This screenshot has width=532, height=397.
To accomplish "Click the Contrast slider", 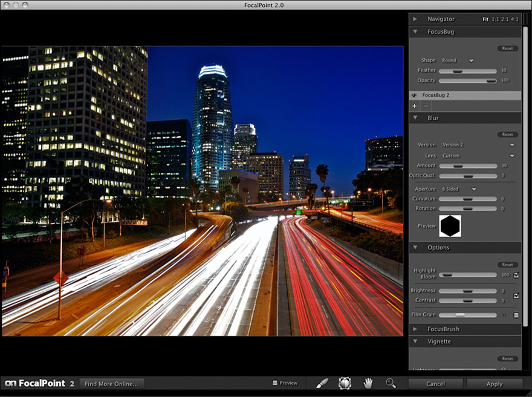I will [x=468, y=300].
